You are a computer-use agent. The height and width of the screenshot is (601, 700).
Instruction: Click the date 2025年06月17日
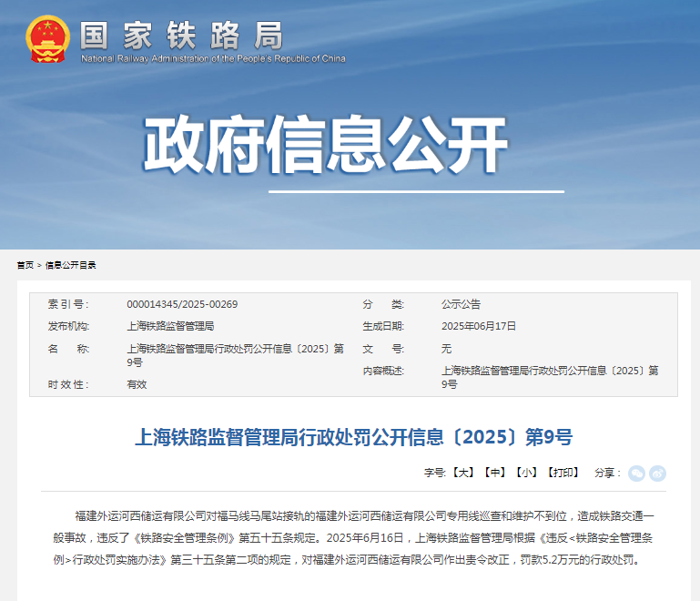pos(479,326)
